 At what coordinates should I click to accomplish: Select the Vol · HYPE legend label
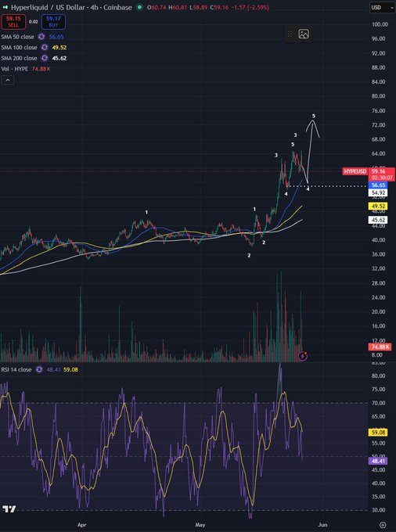pyautogui.click(x=15, y=69)
